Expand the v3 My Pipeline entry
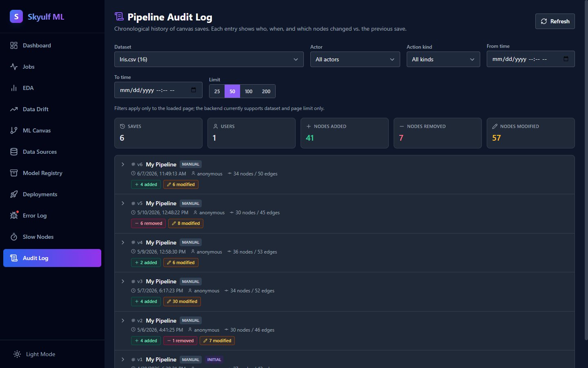 coord(123,281)
